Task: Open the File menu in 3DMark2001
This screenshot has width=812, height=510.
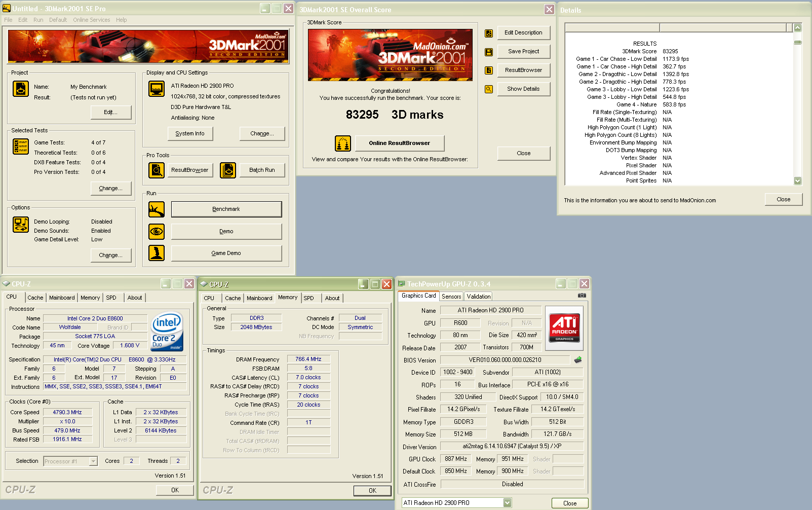Action: 8,20
